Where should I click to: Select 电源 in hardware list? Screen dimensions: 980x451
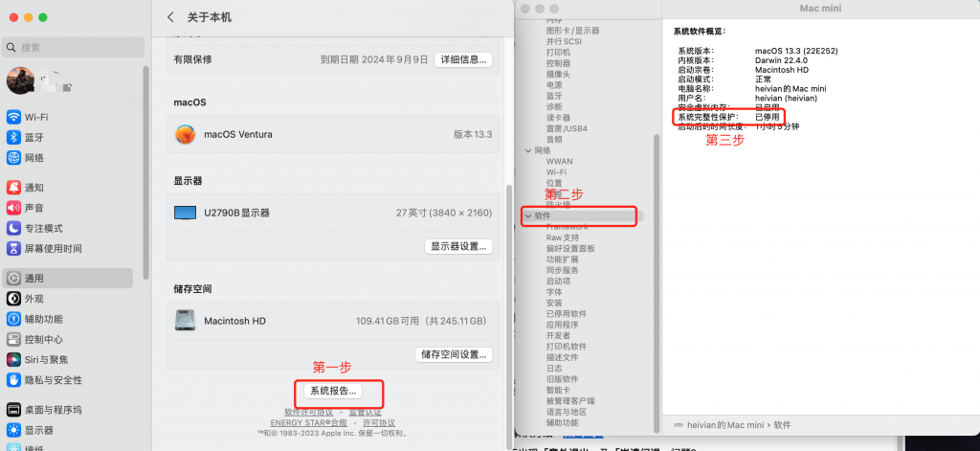click(554, 85)
